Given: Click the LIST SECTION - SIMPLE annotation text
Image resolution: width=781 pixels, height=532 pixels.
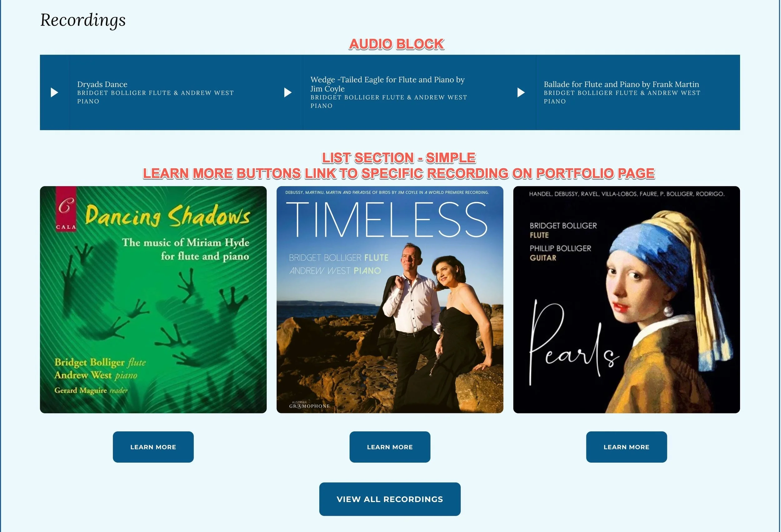Looking at the screenshot, I should [399, 158].
